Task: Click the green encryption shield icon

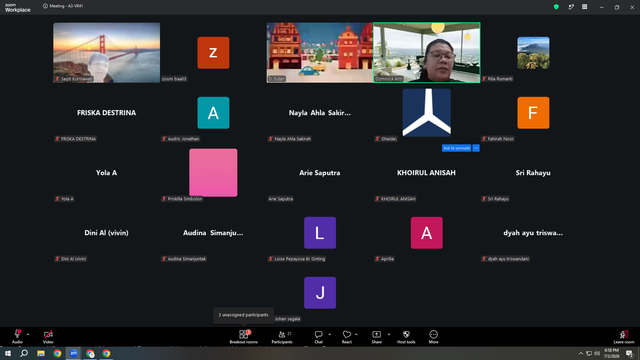Action: point(556,7)
